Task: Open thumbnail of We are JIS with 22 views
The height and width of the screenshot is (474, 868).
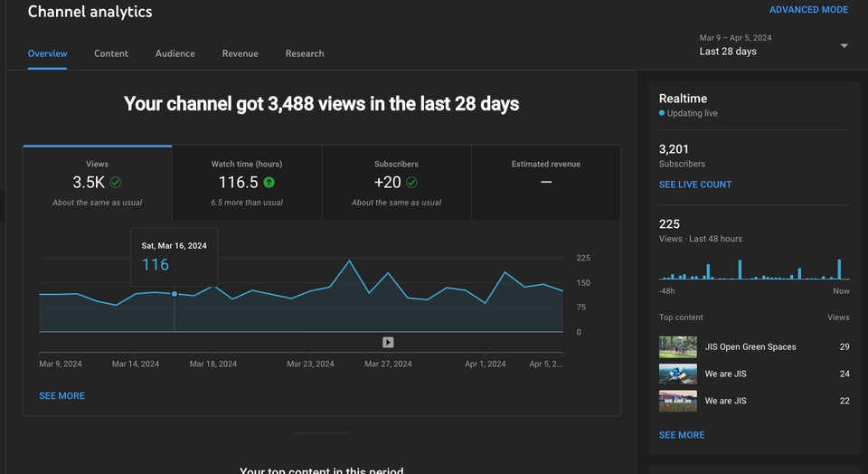Action: click(x=678, y=401)
